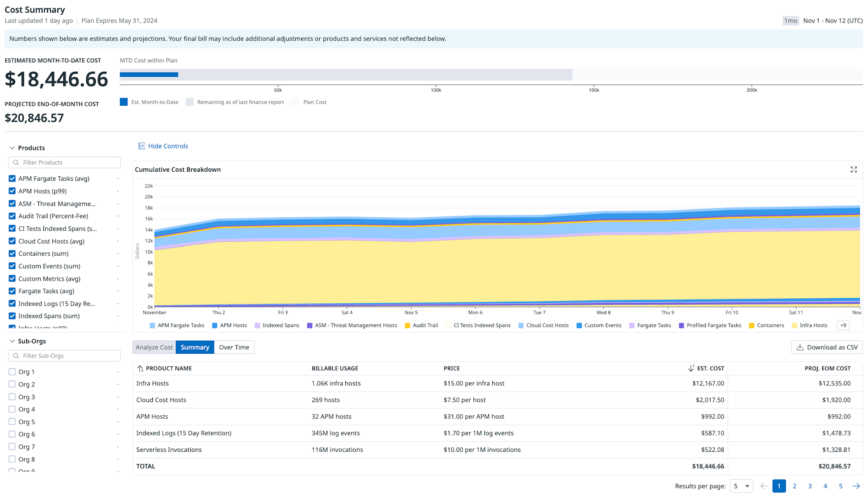Collapse the Sub-Orgs section
This screenshot has height=497, width=868.
pos(12,341)
